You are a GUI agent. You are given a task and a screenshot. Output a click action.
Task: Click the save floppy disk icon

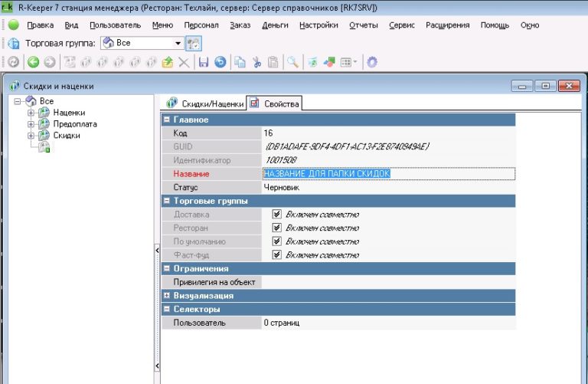pyautogui.click(x=203, y=62)
